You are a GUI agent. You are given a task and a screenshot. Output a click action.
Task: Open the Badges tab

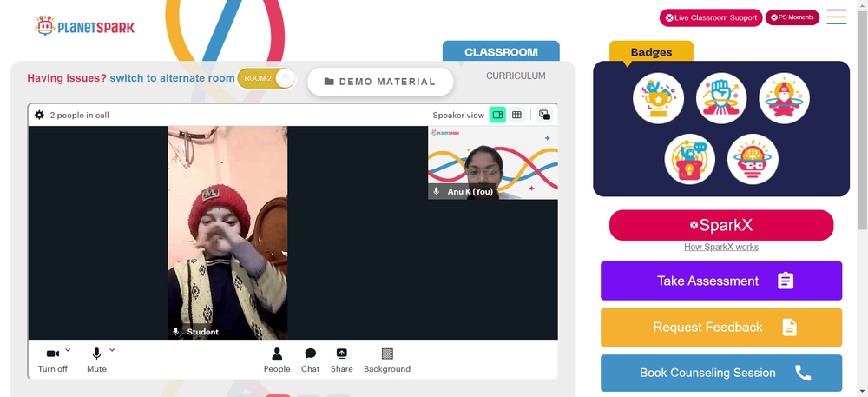coord(651,52)
